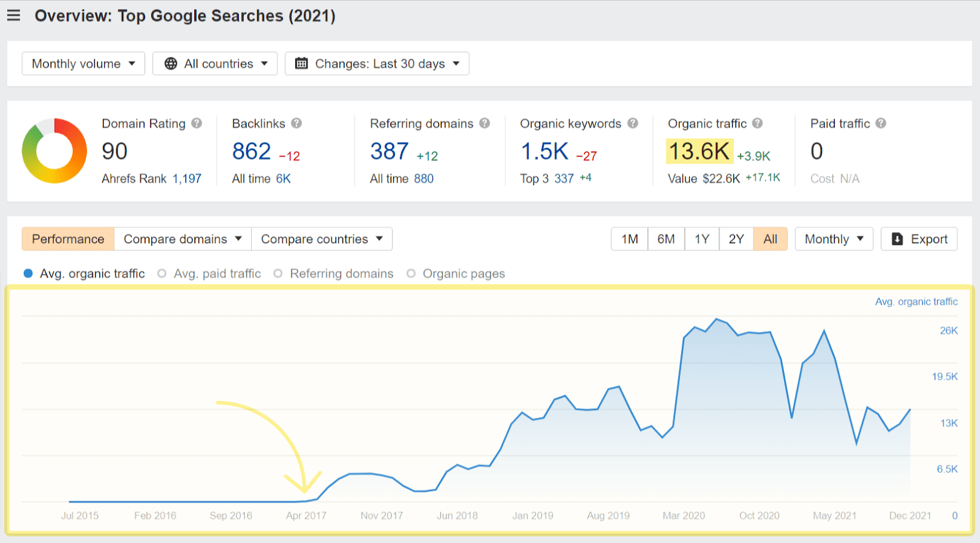Open the hamburger menu icon
The image size is (980, 543).
point(13,15)
